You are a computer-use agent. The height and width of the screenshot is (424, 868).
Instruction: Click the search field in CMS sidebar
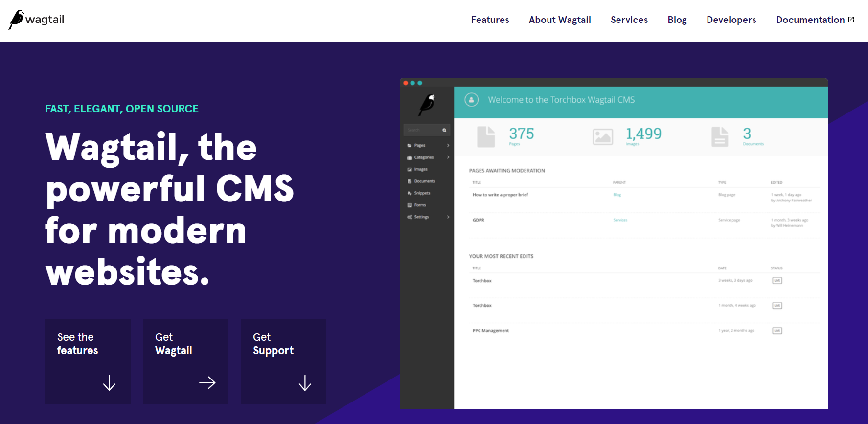click(x=427, y=130)
